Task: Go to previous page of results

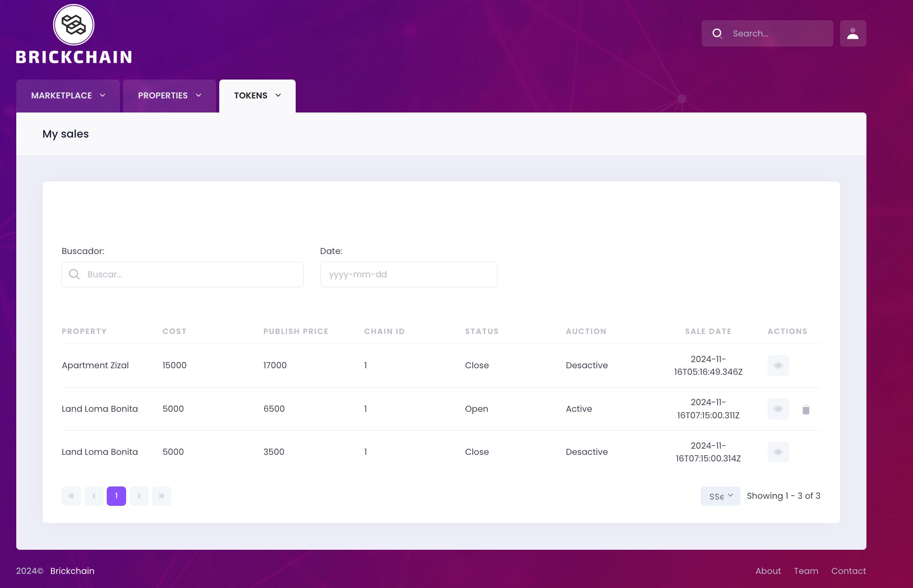Action: coord(94,496)
